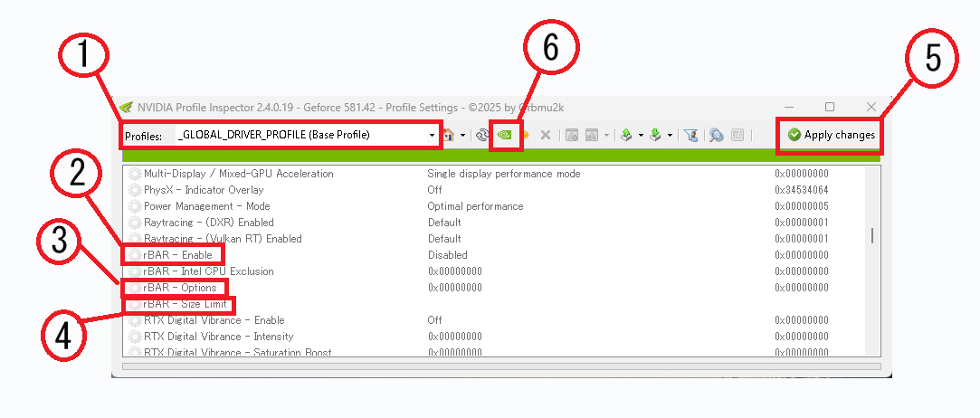Click the Disabled value of rBAR - Enable

click(x=448, y=255)
